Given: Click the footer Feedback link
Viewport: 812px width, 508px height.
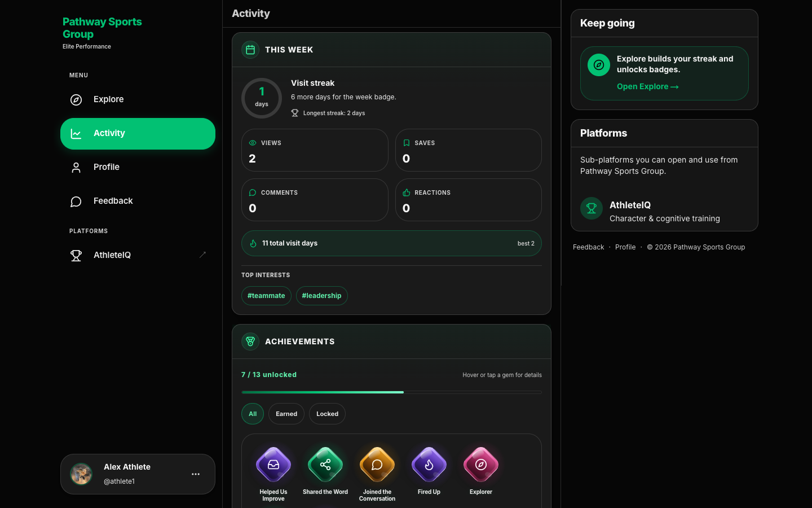Looking at the screenshot, I should [588, 247].
